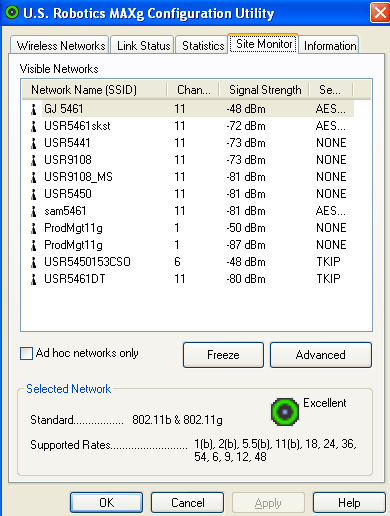
Task: Open the Advanced settings button
Action: (321, 355)
